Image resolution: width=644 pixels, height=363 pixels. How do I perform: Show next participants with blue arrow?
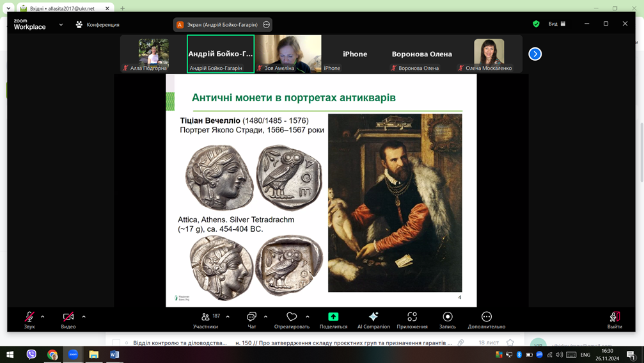point(535,54)
